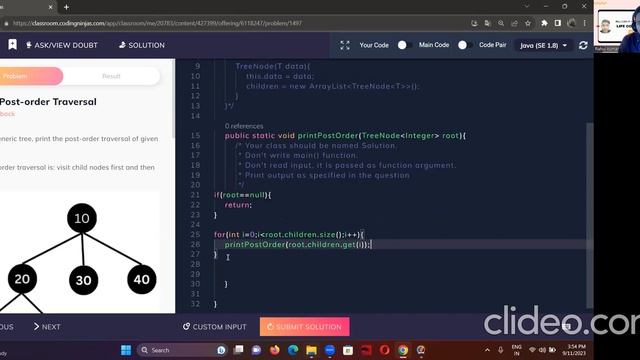Open File Explorer from the taskbar
The height and width of the screenshot is (360, 640).
click(311, 350)
